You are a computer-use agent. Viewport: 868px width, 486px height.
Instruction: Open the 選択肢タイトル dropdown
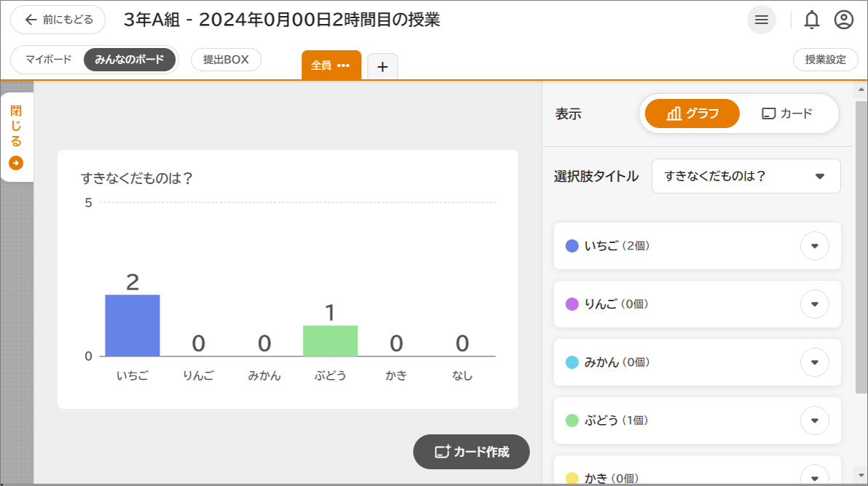(746, 176)
